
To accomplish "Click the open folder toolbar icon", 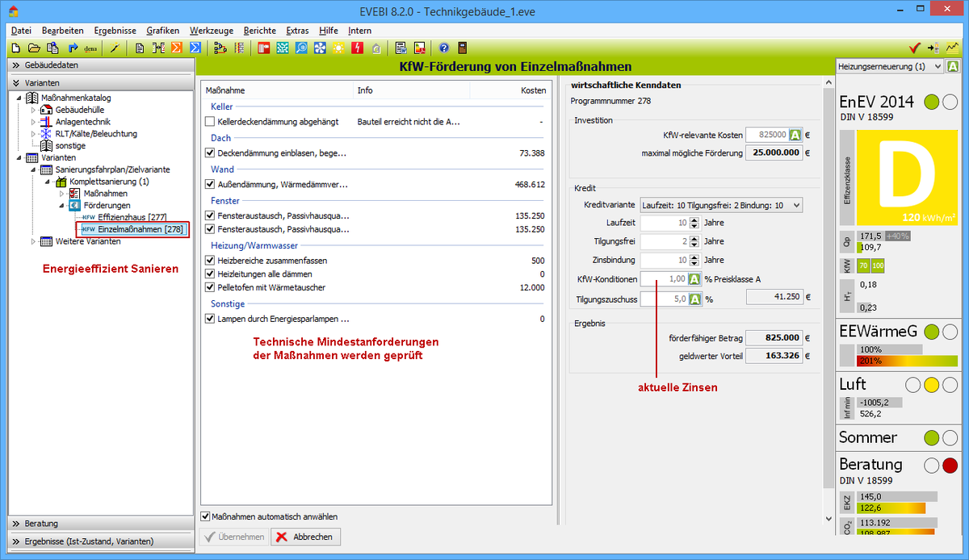I will click(34, 48).
